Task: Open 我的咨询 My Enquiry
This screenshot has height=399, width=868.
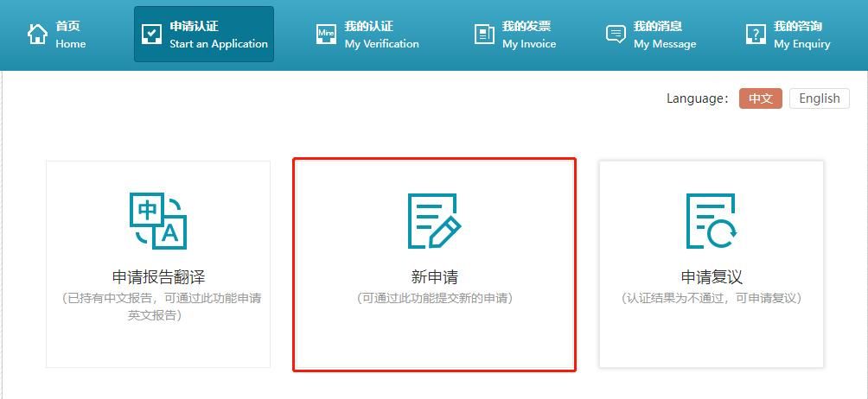Action: point(788,35)
